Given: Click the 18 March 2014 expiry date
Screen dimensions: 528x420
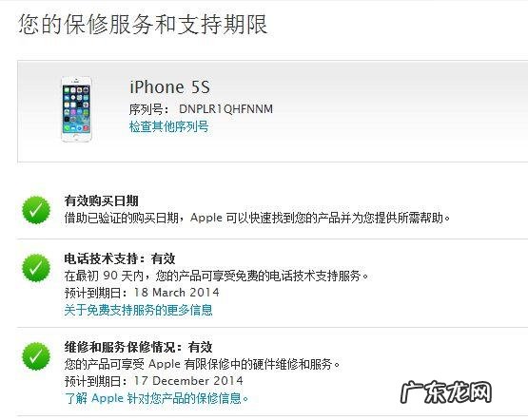Looking at the screenshot, I should coord(177,293).
